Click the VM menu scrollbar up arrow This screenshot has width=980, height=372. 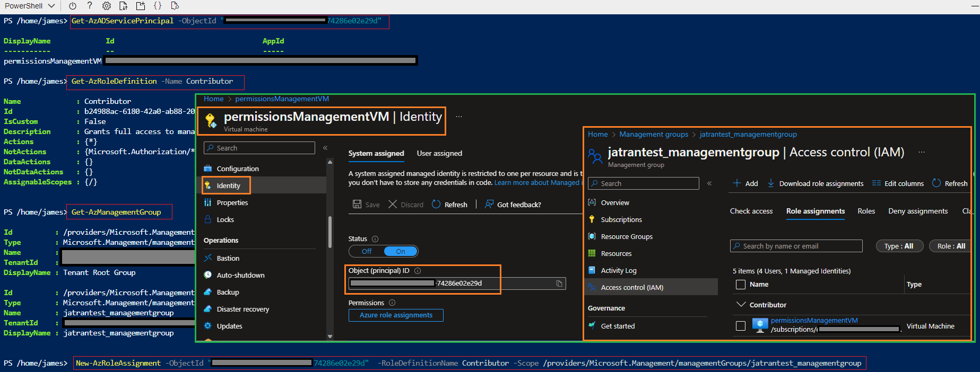[330, 162]
